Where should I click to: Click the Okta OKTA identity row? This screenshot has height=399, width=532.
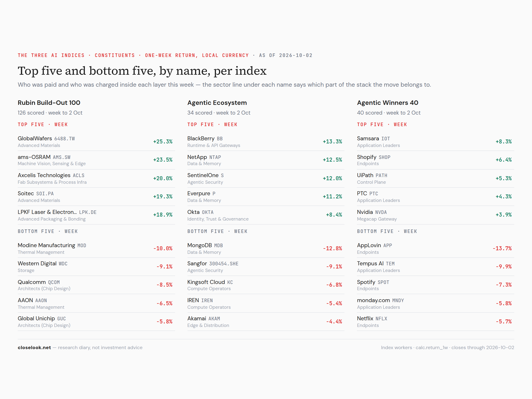coord(266,215)
